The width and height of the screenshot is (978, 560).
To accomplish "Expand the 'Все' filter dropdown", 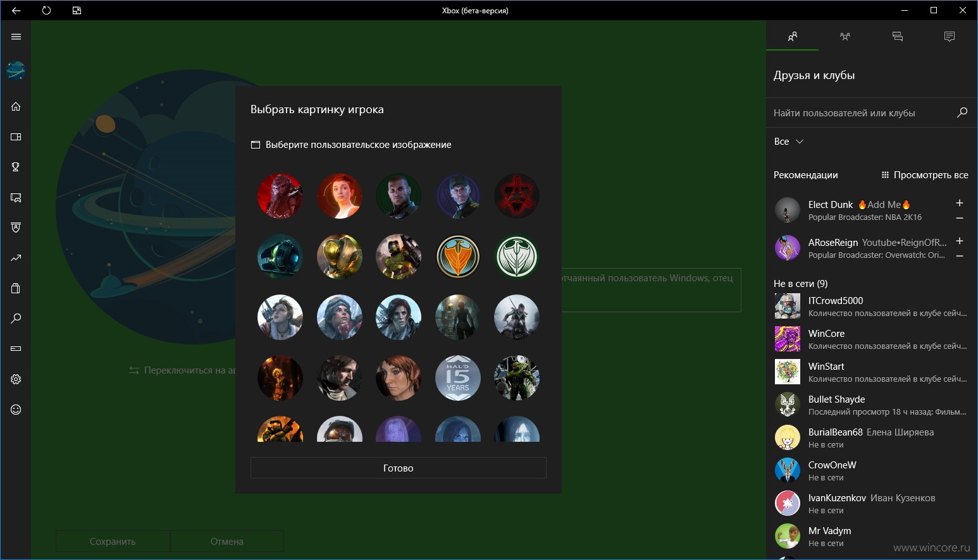I will coord(788,142).
